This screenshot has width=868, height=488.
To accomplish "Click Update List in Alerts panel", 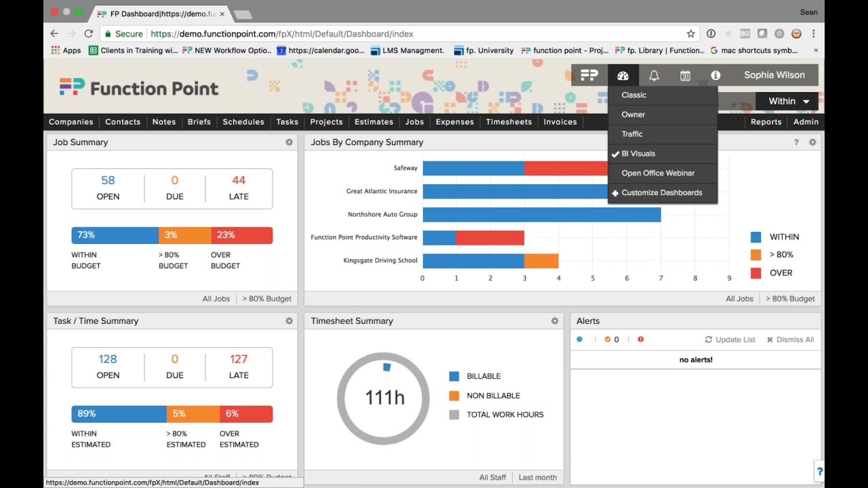I will [730, 340].
